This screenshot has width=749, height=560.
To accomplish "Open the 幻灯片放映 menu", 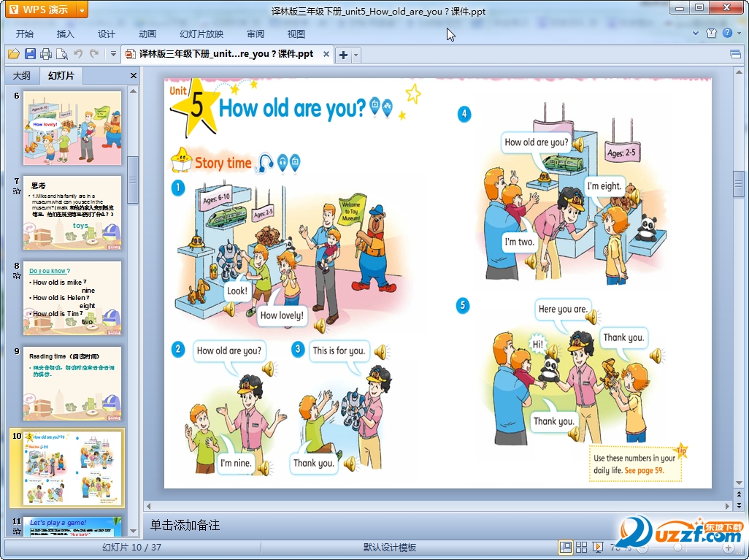I will (x=201, y=34).
